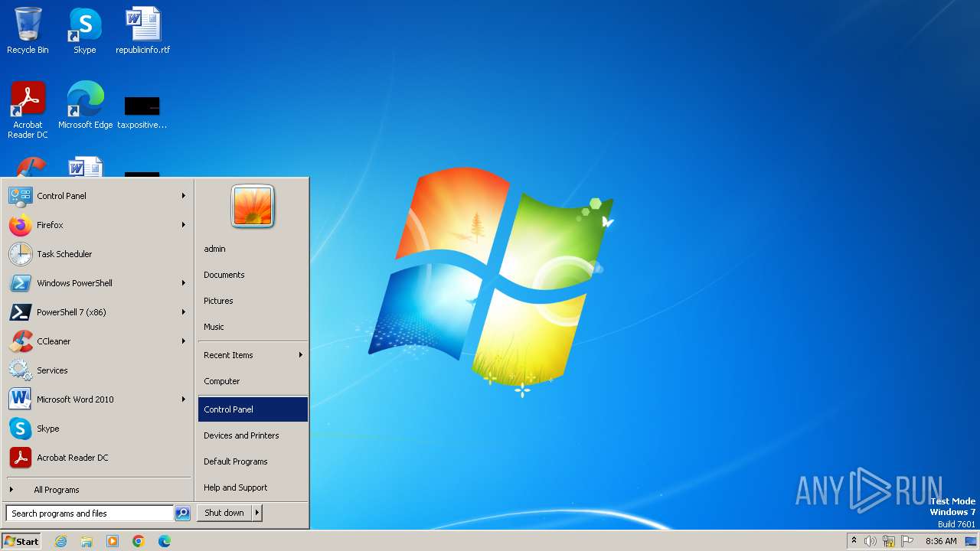Image resolution: width=980 pixels, height=551 pixels.
Task: Open Internet Explorer from taskbar
Action: 60,541
